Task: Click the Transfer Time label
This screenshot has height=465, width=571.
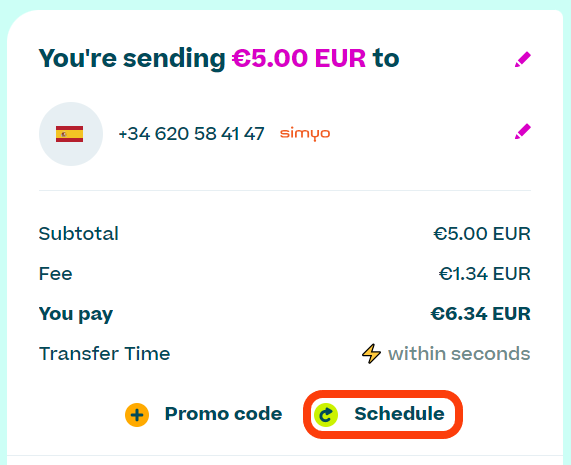Action: coord(105,354)
